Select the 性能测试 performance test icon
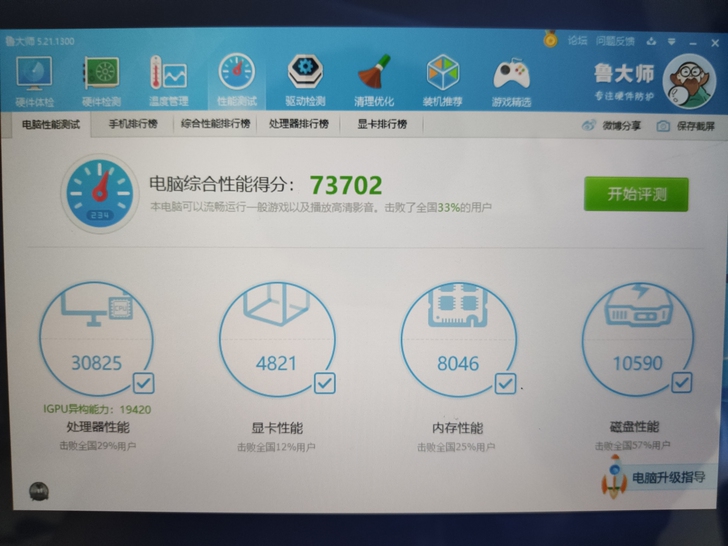This screenshot has width=728, height=546. click(236, 78)
